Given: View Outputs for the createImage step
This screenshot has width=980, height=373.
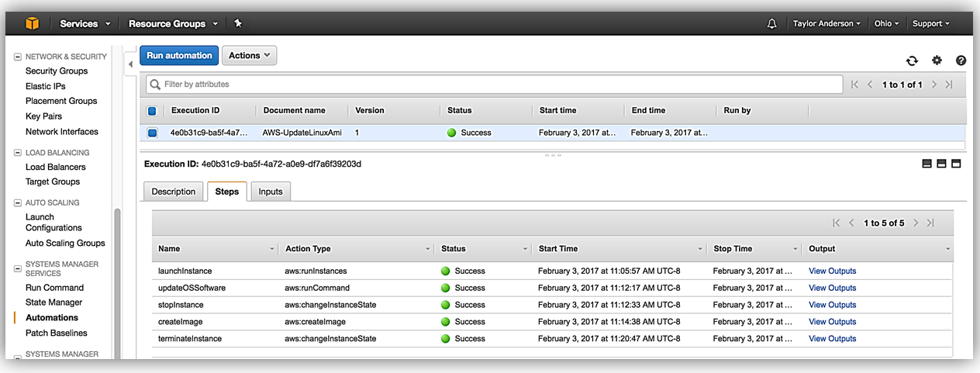Looking at the screenshot, I should (x=832, y=322).
